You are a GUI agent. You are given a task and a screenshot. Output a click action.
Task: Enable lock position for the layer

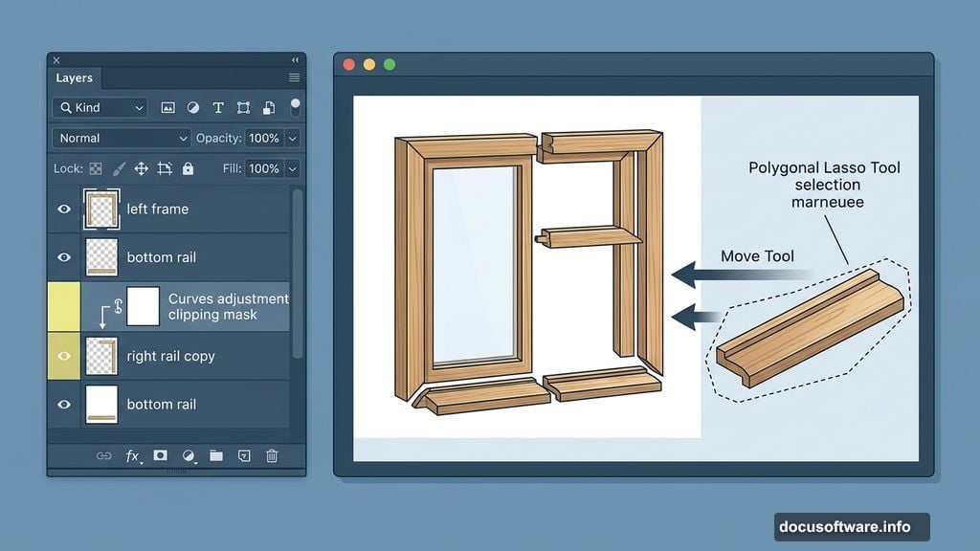pos(142,168)
